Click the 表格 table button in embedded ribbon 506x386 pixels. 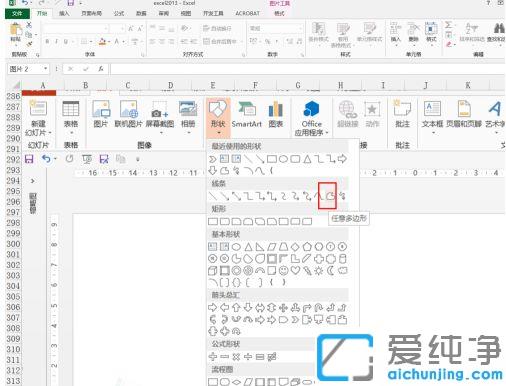(71, 117)
